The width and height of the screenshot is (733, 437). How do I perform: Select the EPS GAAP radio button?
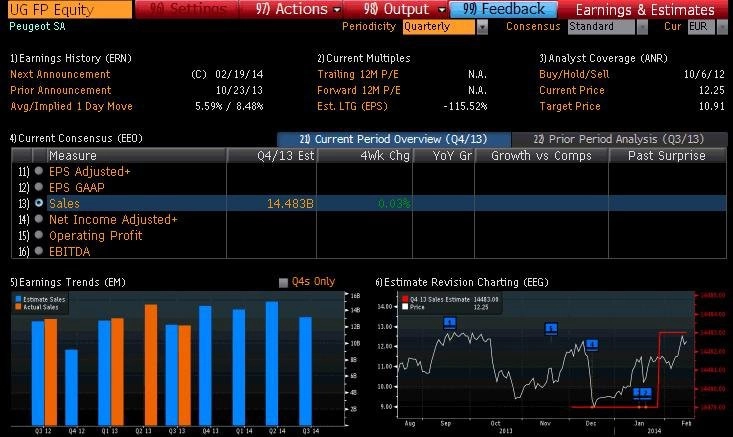click(x=39, y=187)
